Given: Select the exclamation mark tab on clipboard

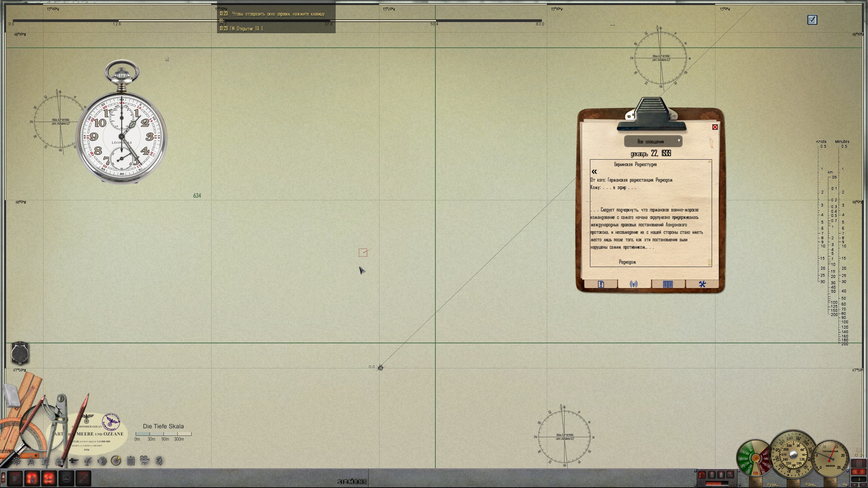Looking at the screenshot, I should point(601,284).
